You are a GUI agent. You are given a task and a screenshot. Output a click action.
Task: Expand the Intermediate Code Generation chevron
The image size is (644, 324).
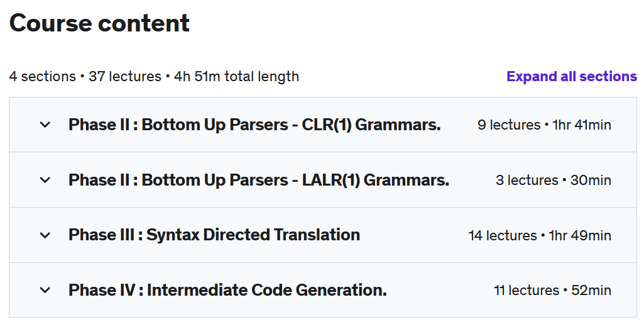click(45, 290)
